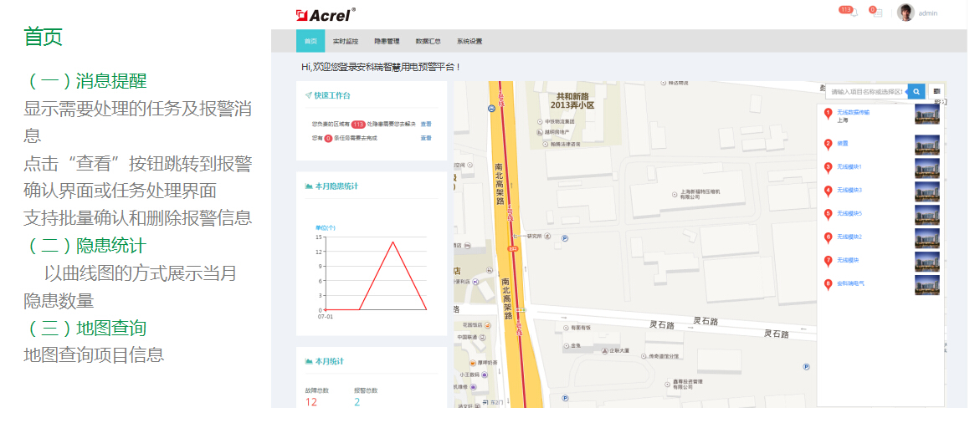Select project 安科瑞电气 in the list

(851, 283)
